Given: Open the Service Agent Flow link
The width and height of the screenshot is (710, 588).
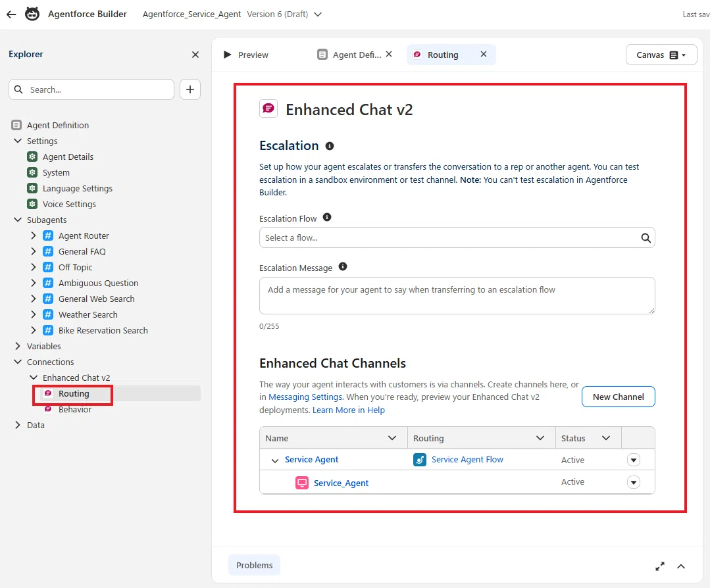Looking at the screenshot, I should pyautogui.click(x=467, y=460).
